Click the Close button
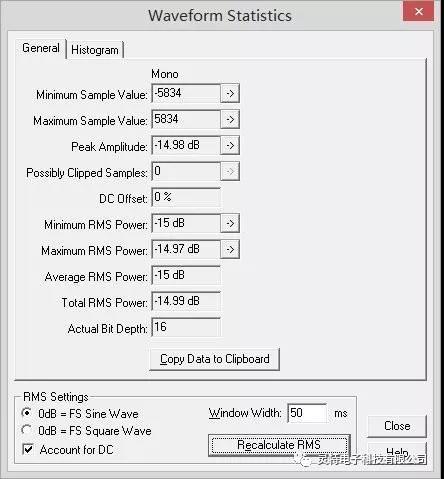The height and width of the screenshot is (479, 444). [397, 426]
